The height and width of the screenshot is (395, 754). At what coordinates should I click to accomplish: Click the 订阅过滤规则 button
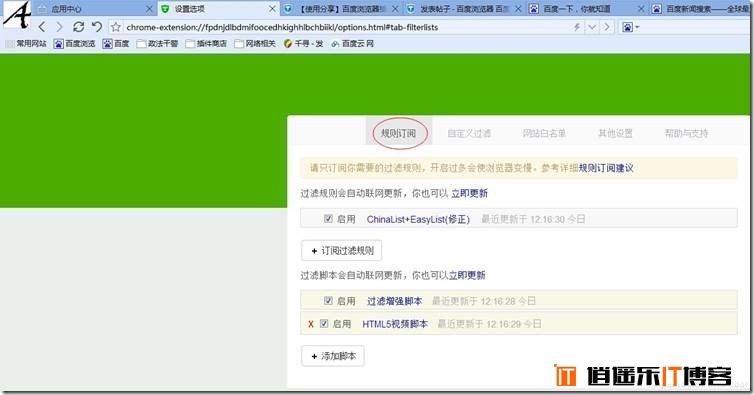(341, 251)
